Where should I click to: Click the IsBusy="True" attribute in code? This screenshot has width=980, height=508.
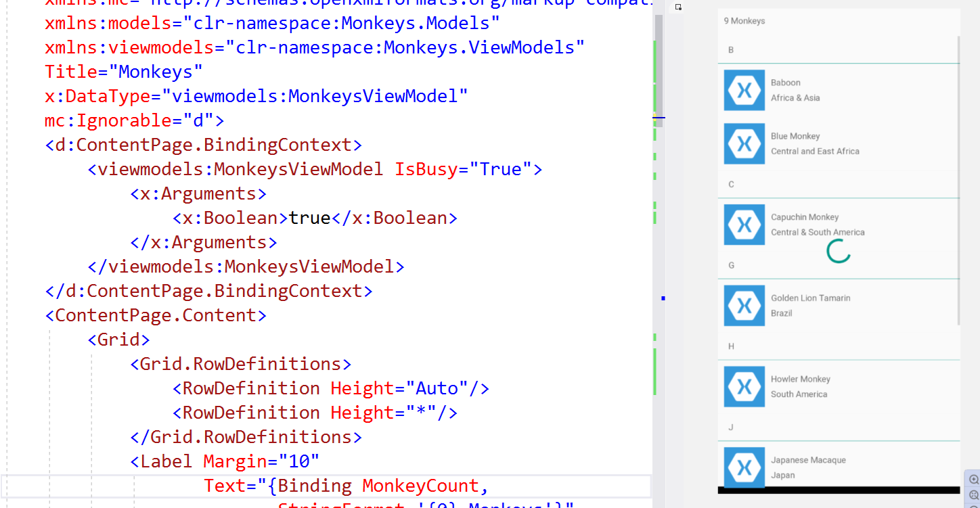pyautogui.click(x=462, y=169)
